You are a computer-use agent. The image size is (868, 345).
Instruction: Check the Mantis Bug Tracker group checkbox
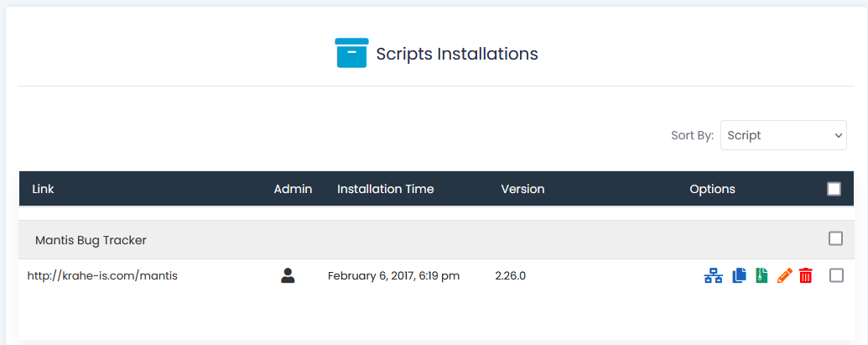tap(835, 239)
